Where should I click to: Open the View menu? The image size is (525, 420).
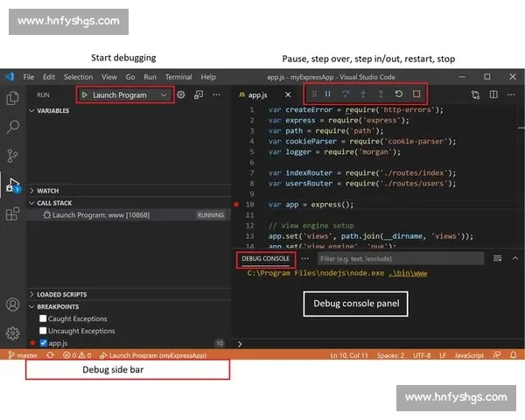(109, 77)
